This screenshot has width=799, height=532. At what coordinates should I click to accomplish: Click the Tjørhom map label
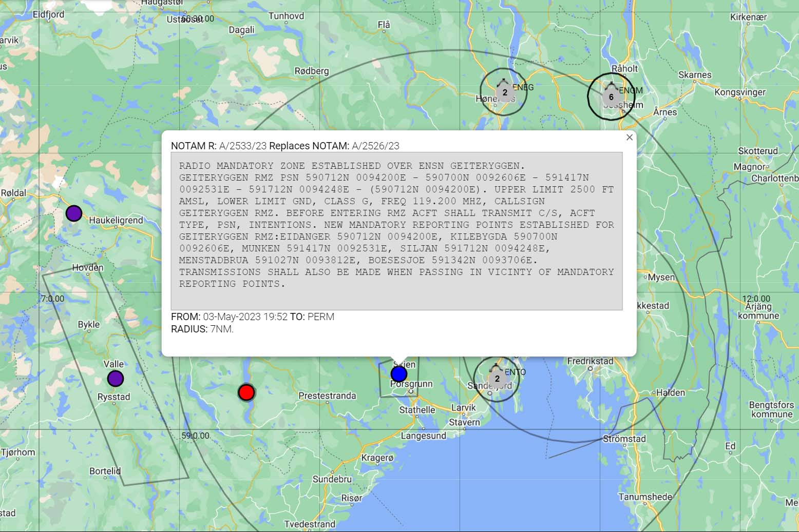tap(18, 452)
